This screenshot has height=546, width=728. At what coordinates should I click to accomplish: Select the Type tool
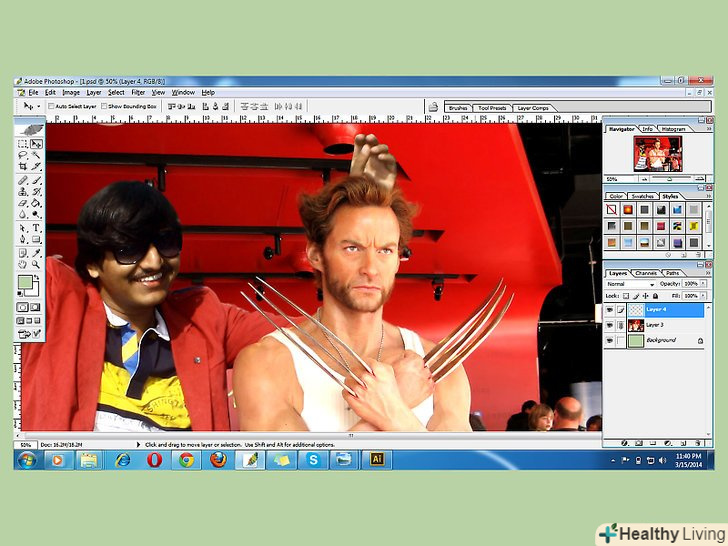tap(36, 228)
